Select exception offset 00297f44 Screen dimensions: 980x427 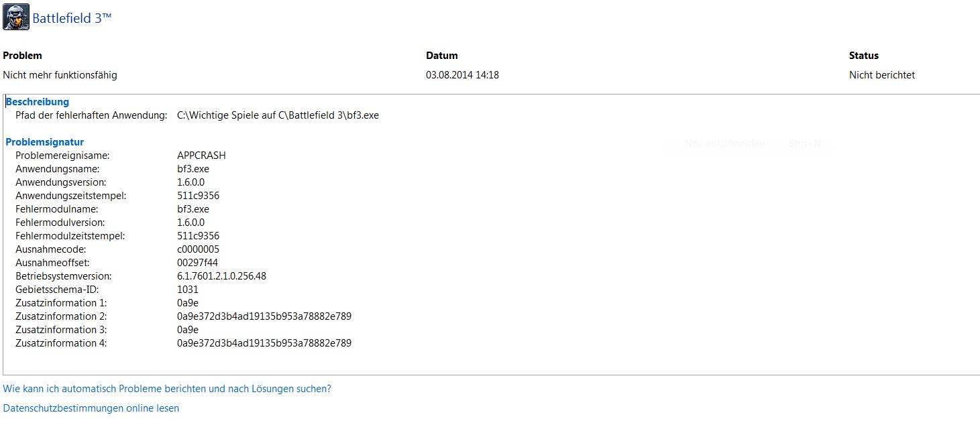coord(197,263)
